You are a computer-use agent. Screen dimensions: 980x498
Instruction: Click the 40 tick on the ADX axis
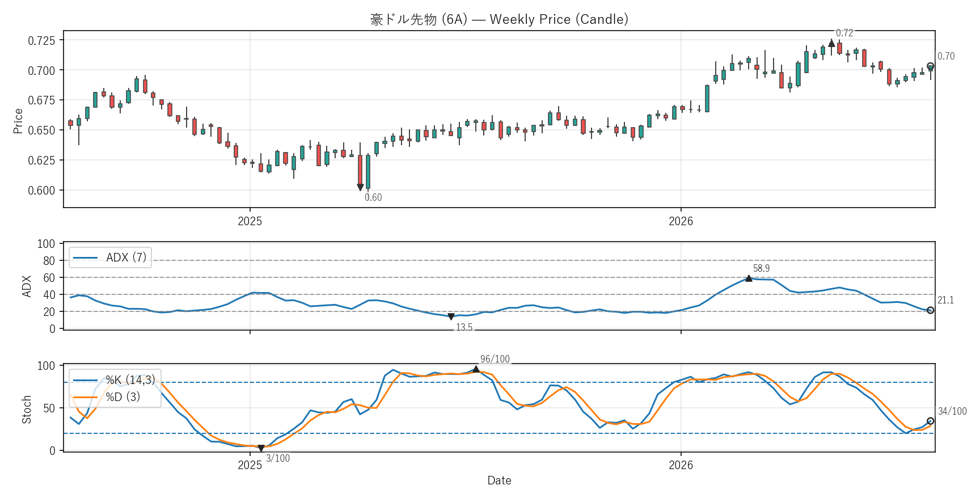[x=49, y=295]
